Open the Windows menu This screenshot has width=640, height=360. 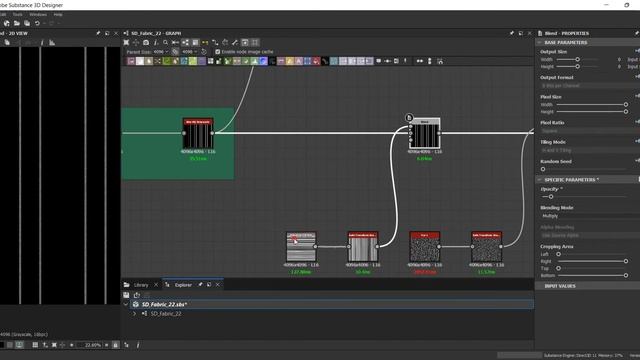click(x=38, y=14)
